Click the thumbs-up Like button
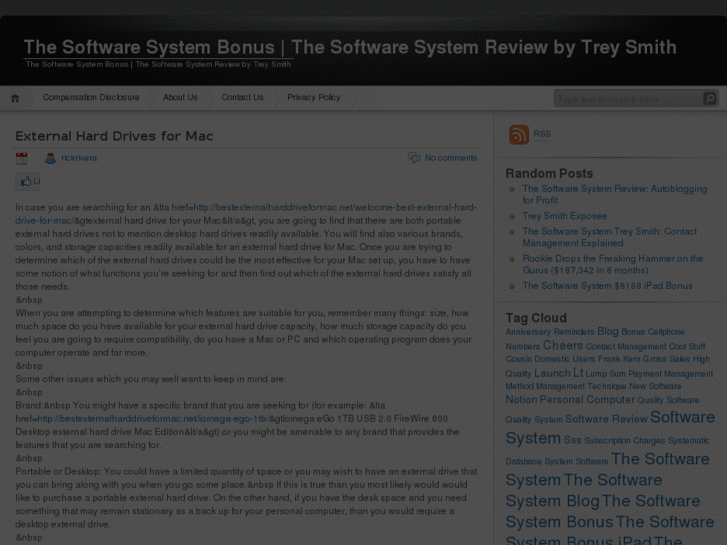 point(28,181)
